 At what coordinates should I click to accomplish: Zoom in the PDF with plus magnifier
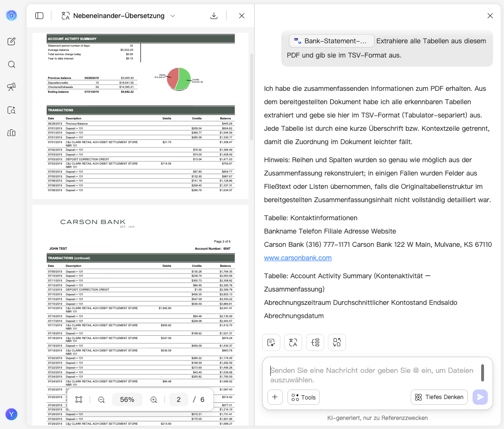coord(154,400)
